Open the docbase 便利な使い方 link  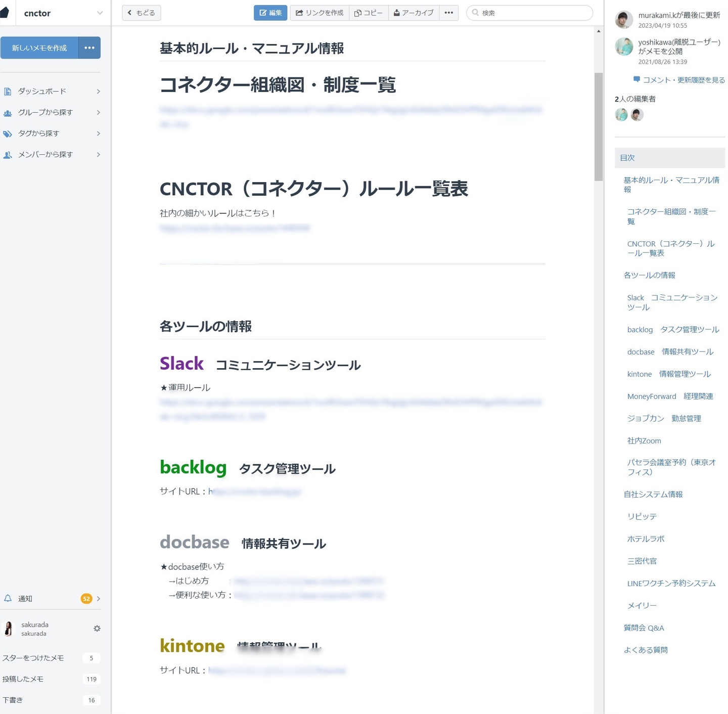click(x=308, y=595)
